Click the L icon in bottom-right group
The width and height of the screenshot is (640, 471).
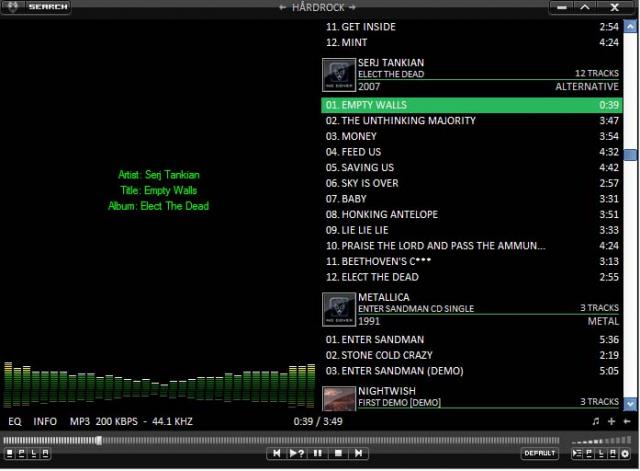(601, 453)
